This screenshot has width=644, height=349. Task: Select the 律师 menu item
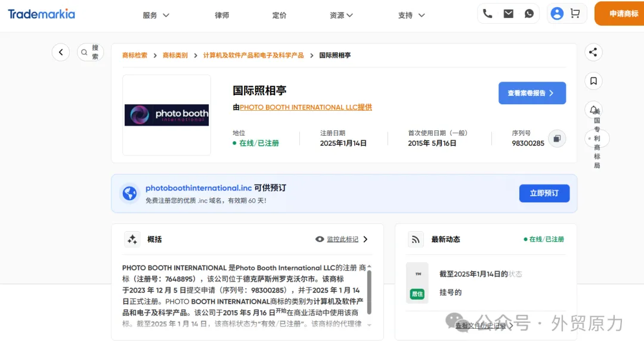pos(222,15)
